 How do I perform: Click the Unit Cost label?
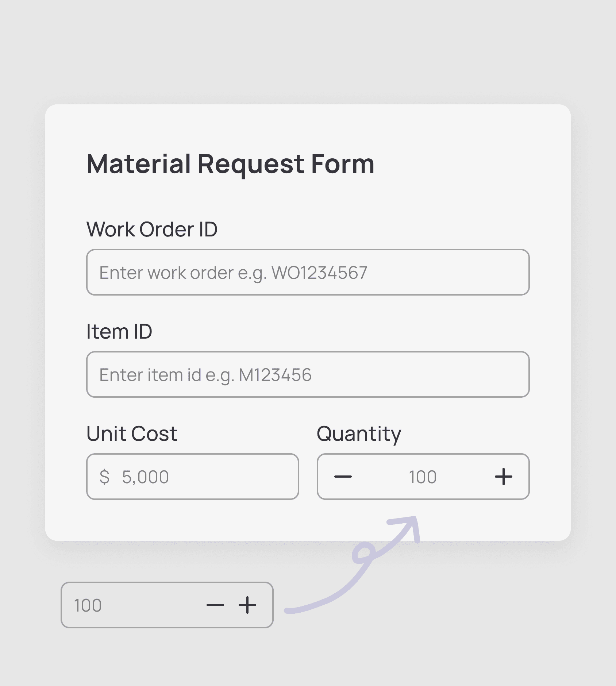131,433
